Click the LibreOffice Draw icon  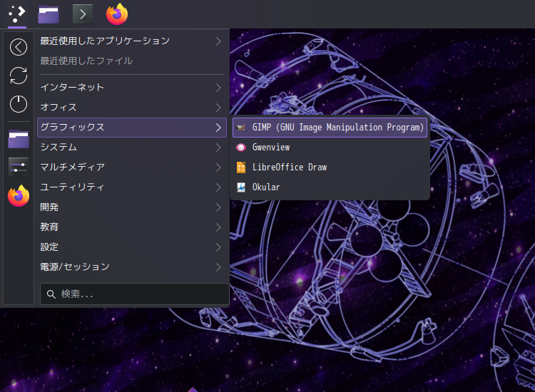(x=241, y=167)
